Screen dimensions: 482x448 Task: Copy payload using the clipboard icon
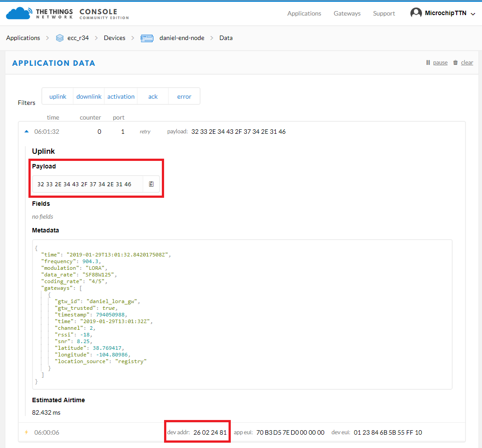(151, 184)
